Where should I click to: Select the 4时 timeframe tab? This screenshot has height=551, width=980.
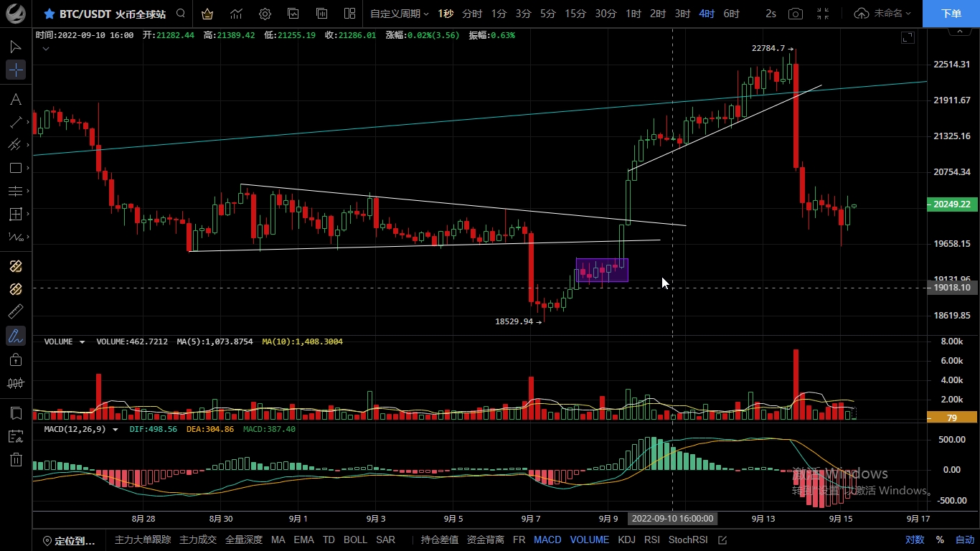(x=707, y=14)
